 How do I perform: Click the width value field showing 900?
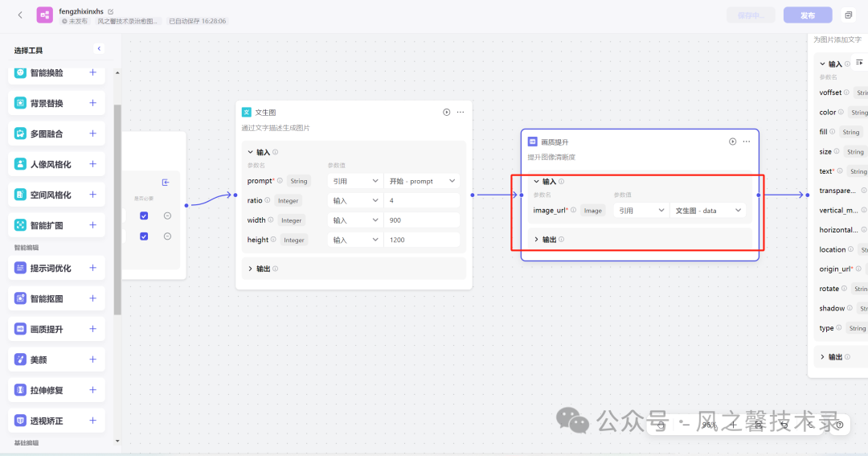(422, 220)
